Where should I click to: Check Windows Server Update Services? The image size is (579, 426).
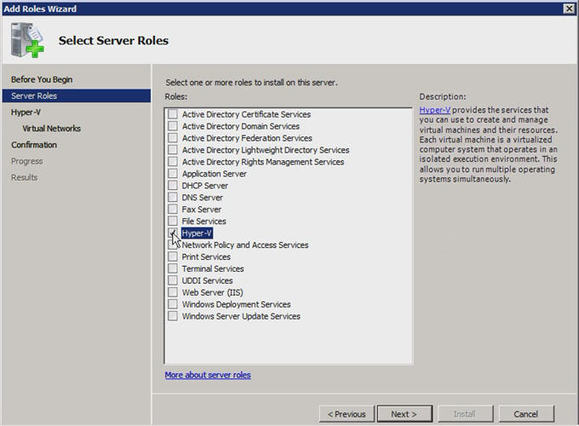click(x=172, y=316)
